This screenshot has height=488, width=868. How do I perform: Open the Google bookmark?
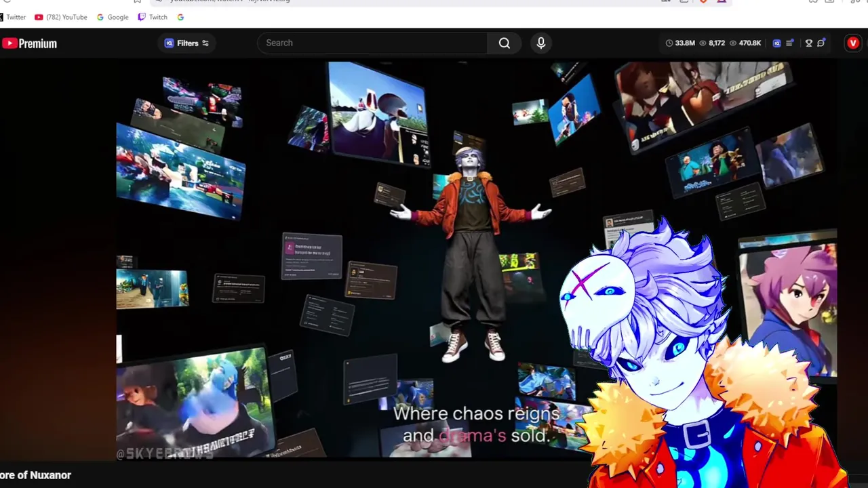click(113, 17)
